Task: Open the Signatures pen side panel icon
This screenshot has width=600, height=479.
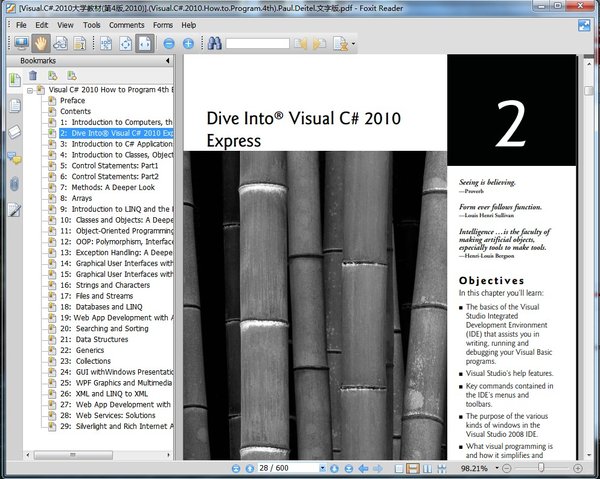Action: click(15, 209)
